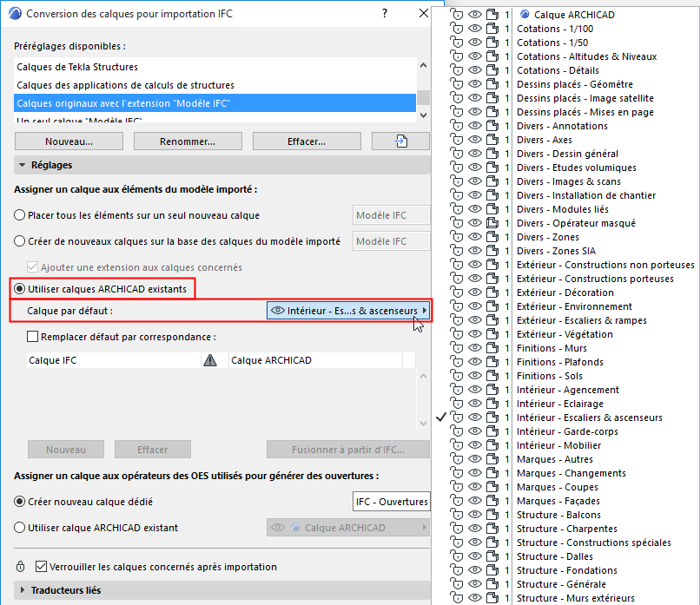Pick Intérieur - Garde-corps from layer menu
The width and height of the screenshot is (700, 605).
565,431
